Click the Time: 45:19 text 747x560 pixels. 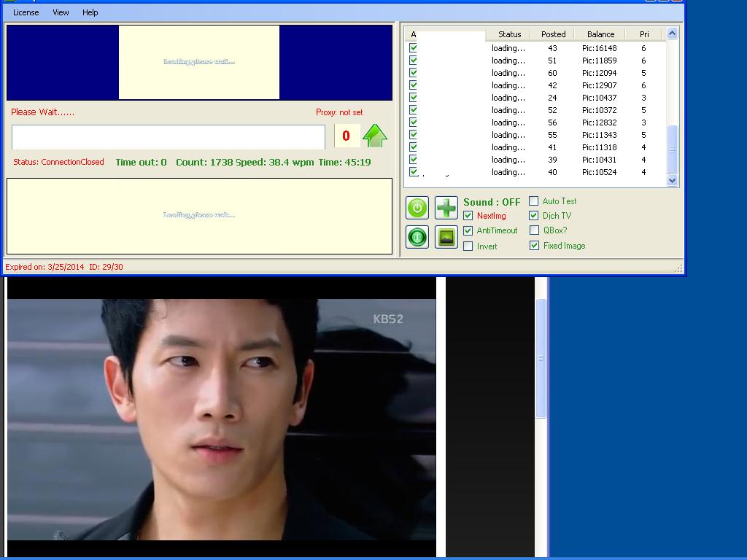(344, 162)
